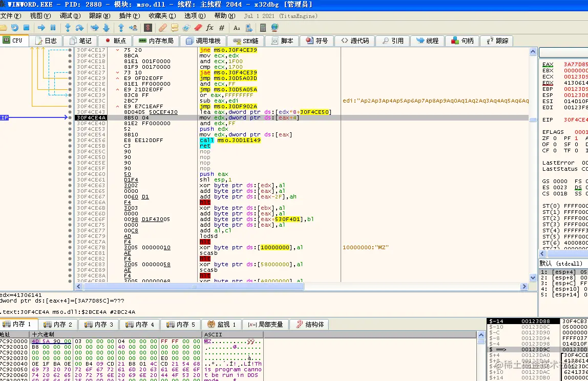Open the 监视 1 watch tab
The width and height of the screenshot is (588, 381).
coord(222,324)
